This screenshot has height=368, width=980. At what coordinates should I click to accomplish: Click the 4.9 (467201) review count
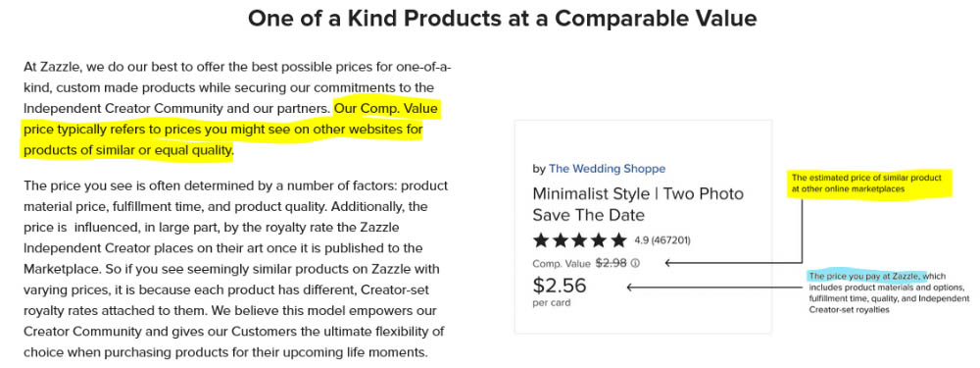click(661, 240)
